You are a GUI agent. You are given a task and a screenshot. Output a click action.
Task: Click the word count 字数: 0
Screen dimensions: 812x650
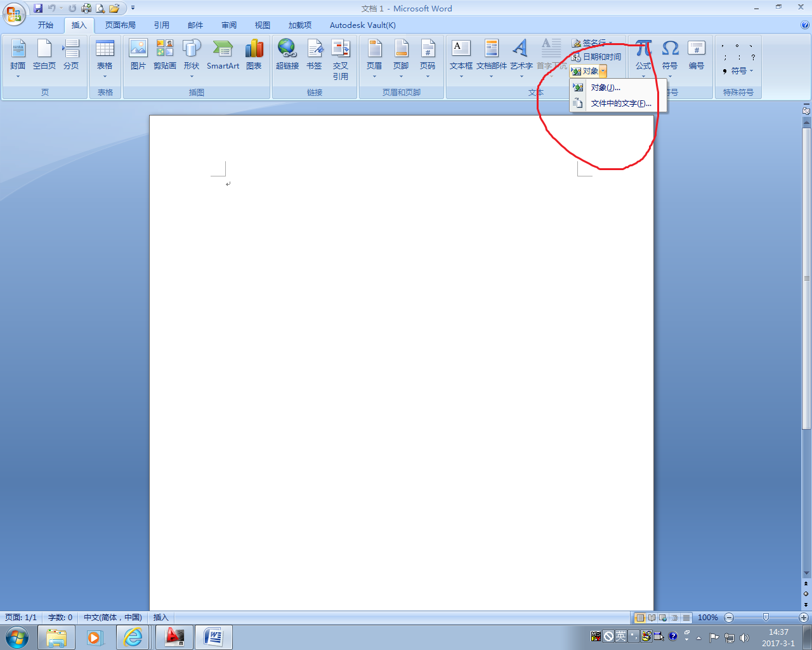coord(60,618)
